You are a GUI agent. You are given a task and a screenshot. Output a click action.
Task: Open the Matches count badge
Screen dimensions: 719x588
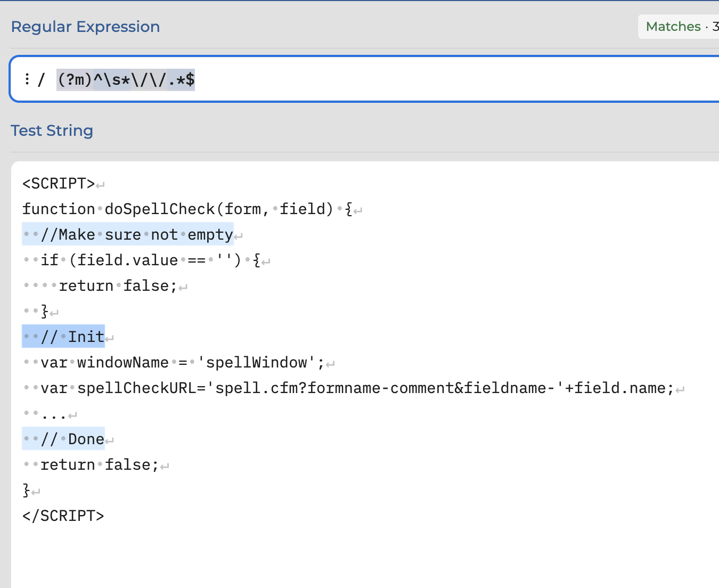679,27
